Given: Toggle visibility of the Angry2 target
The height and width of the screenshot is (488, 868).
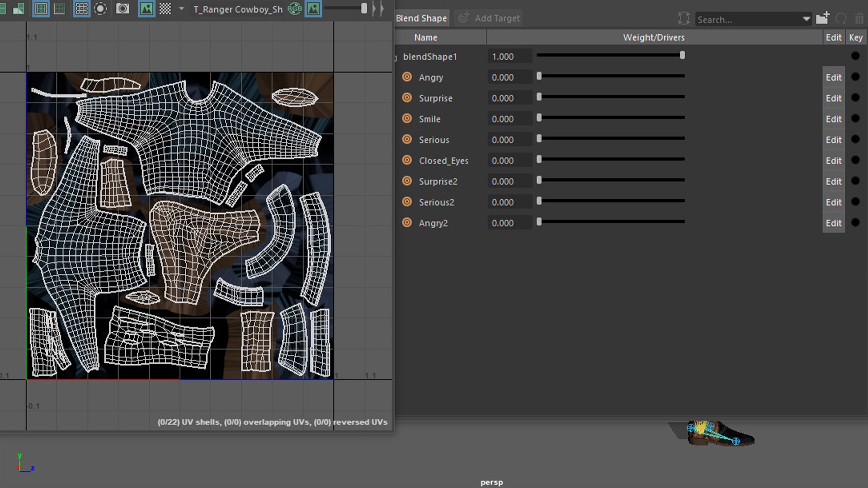Looking at the screenshot, I should pos(407,222).
